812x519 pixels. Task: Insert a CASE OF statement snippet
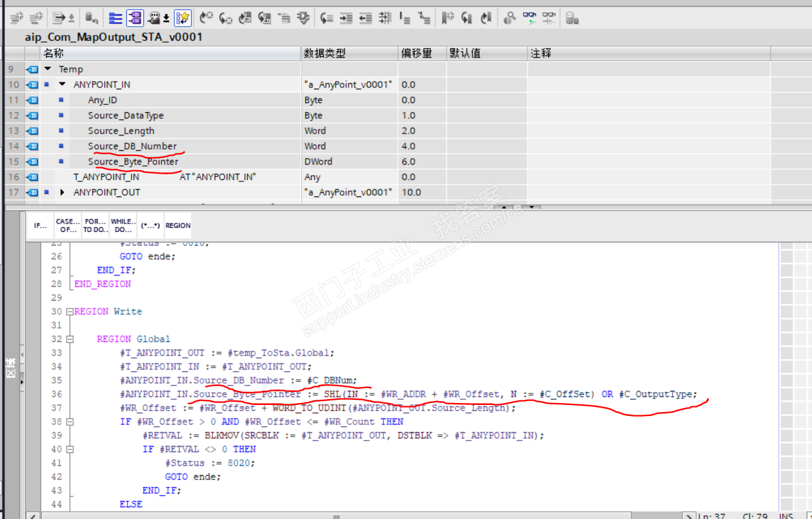coord(68,225)
